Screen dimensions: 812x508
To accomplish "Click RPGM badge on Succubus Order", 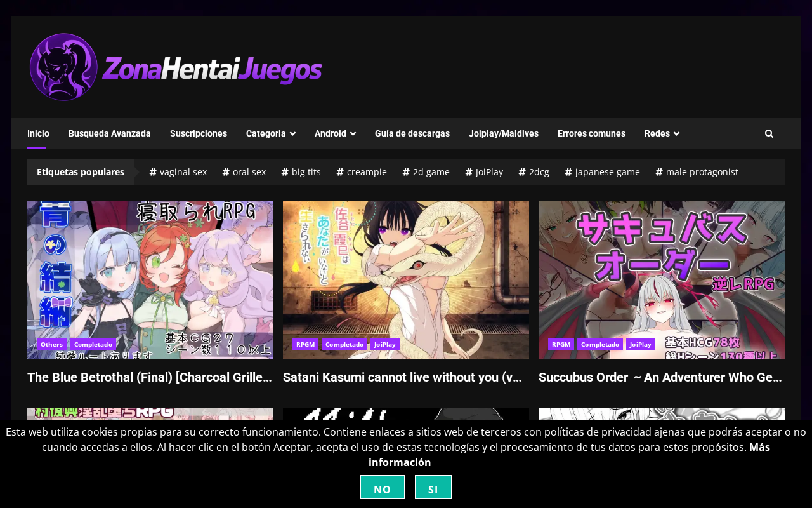I will click(x=561, y=344).
